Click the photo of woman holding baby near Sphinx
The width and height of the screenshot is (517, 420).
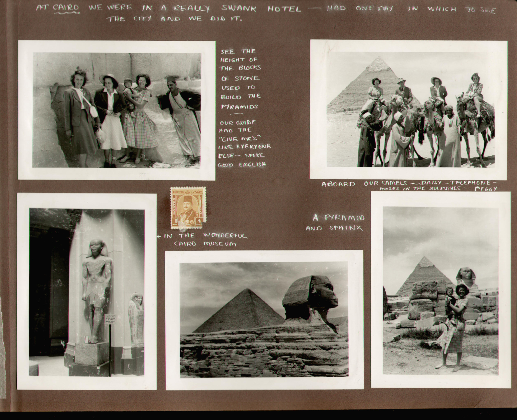pos(441,290)
